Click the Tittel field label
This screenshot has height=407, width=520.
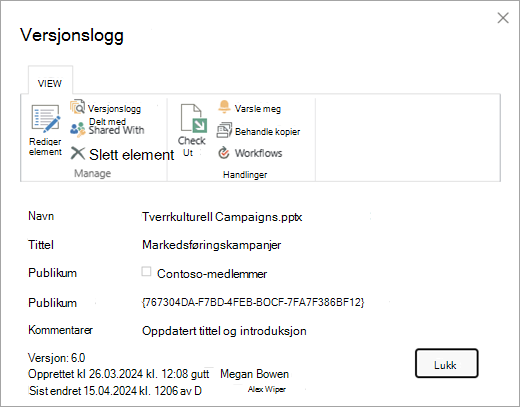[41, 245]
